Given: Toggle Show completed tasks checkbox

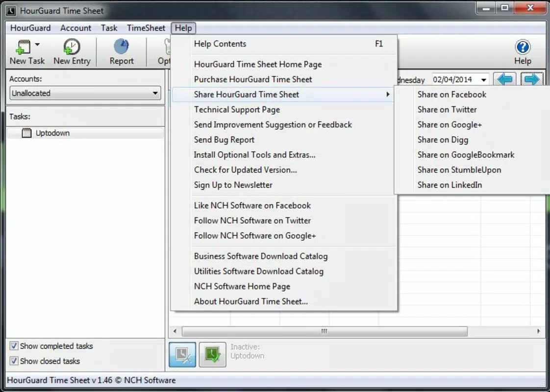Looking at the screenshot, I should click(x=14, y=346).
